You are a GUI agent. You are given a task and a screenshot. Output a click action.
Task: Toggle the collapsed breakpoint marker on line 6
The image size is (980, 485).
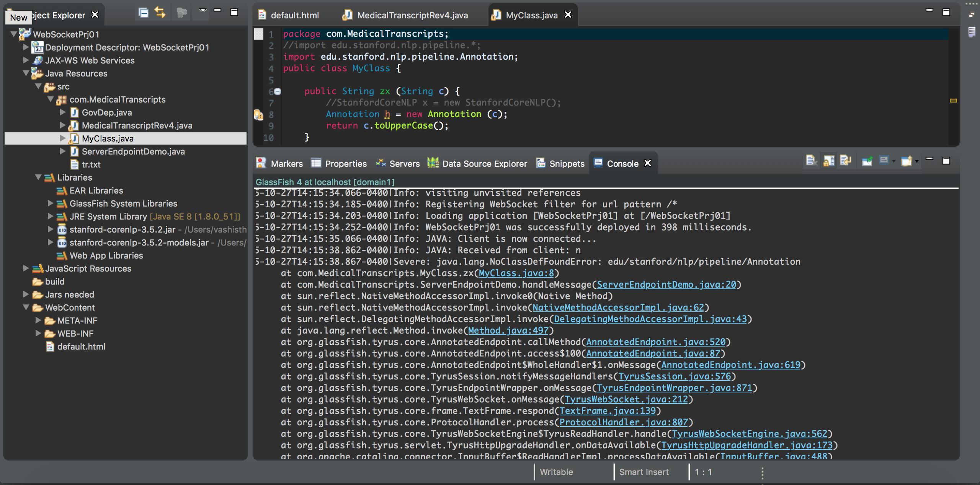click(x=277, y=91)
